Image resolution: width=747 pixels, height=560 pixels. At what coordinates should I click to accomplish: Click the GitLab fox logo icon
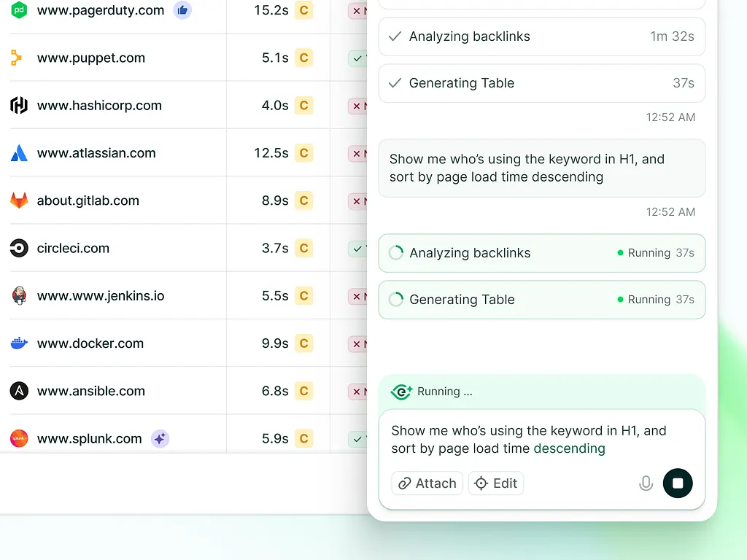[19, 201]
